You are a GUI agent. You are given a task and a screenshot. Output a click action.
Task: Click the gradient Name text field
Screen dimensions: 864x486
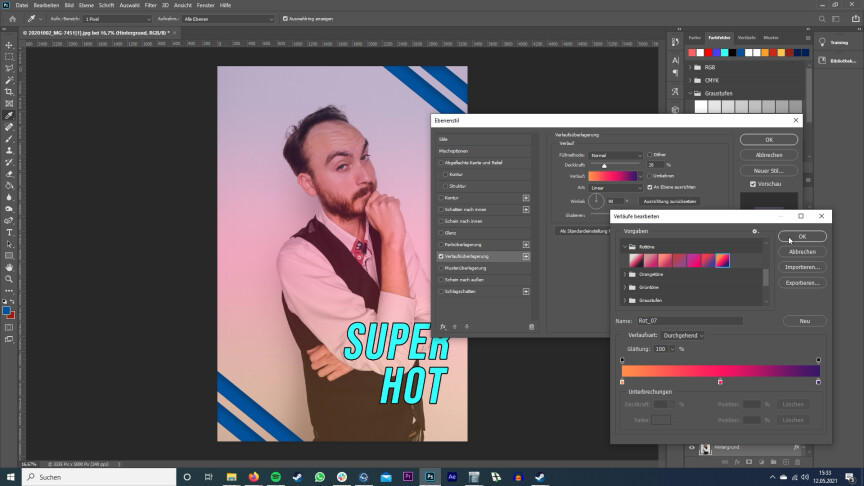[x=688, y=321]
